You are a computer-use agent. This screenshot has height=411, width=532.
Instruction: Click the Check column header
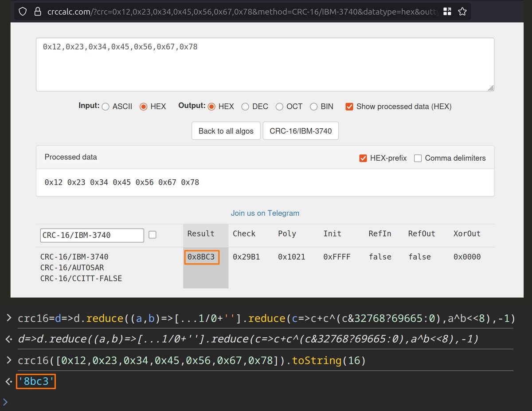244,233
